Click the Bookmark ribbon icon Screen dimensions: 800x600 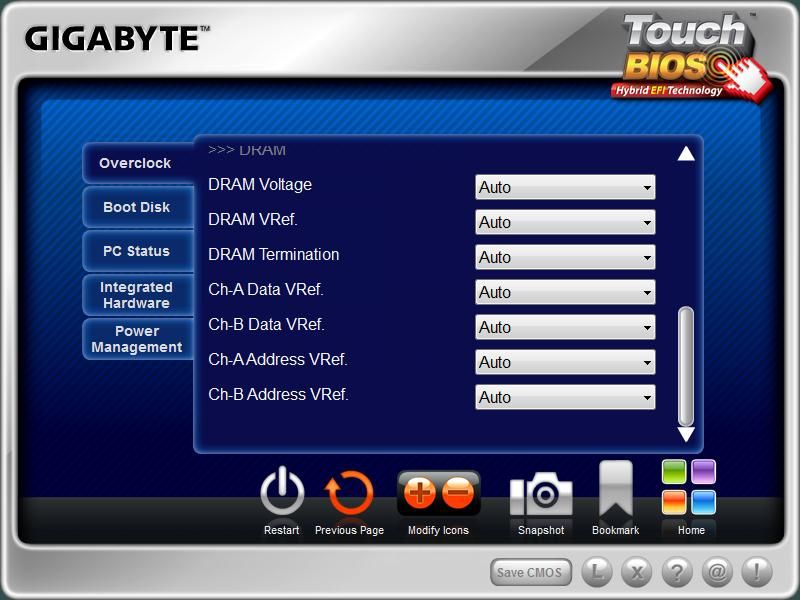615,489
